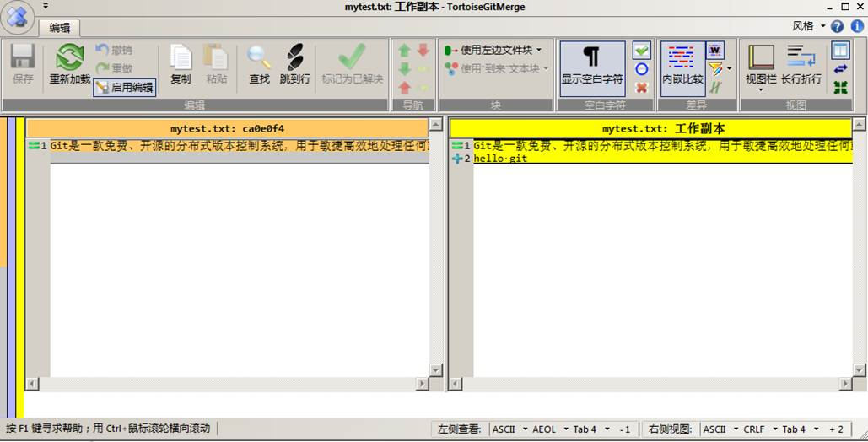The height and width of the screenshot is (442, 868).
Task: Open the 风格 style menu
Action: tap(808, 25)
